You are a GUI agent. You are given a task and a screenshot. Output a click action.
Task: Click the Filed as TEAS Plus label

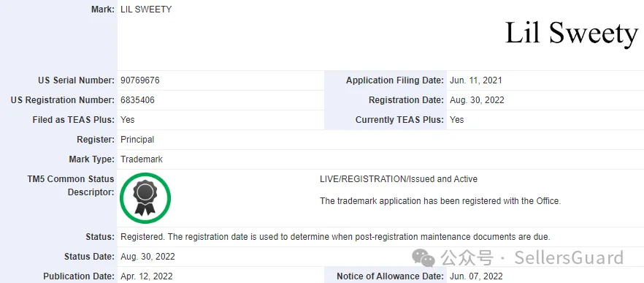click(74, 120)
